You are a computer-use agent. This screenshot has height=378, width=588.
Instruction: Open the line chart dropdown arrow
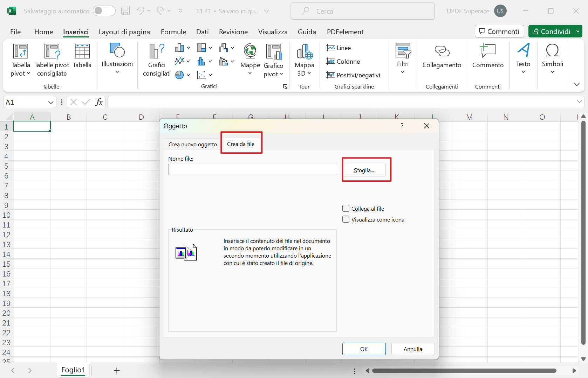pyautogui.click(x=188, y=61)
